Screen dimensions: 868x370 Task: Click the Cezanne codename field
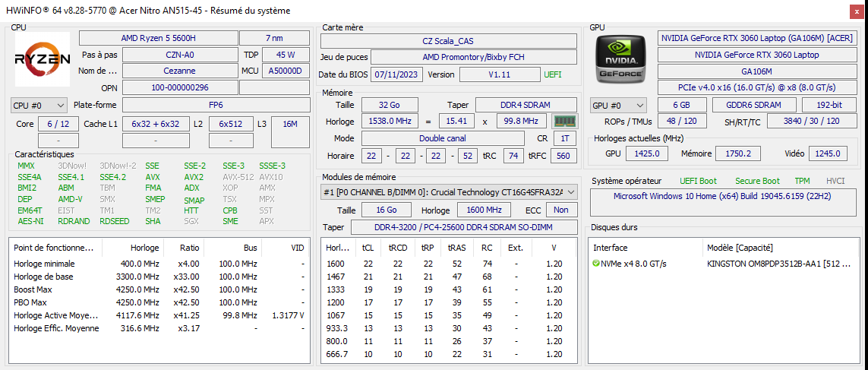click(x=180, y=71)
